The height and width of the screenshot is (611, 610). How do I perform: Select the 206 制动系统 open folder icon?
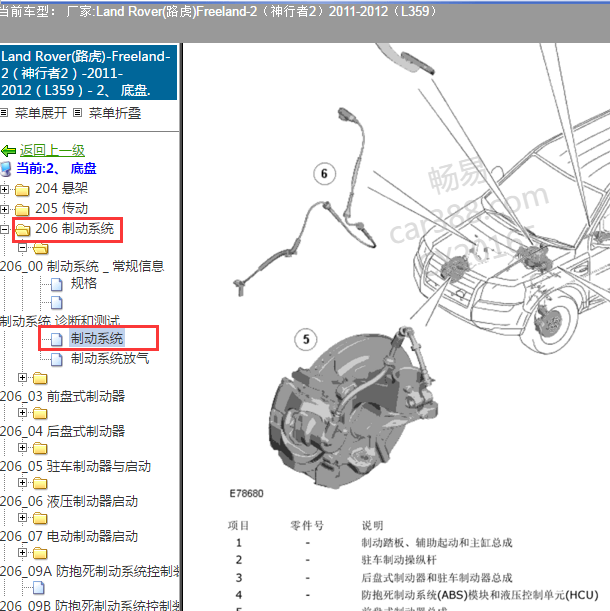click(23, 230)
